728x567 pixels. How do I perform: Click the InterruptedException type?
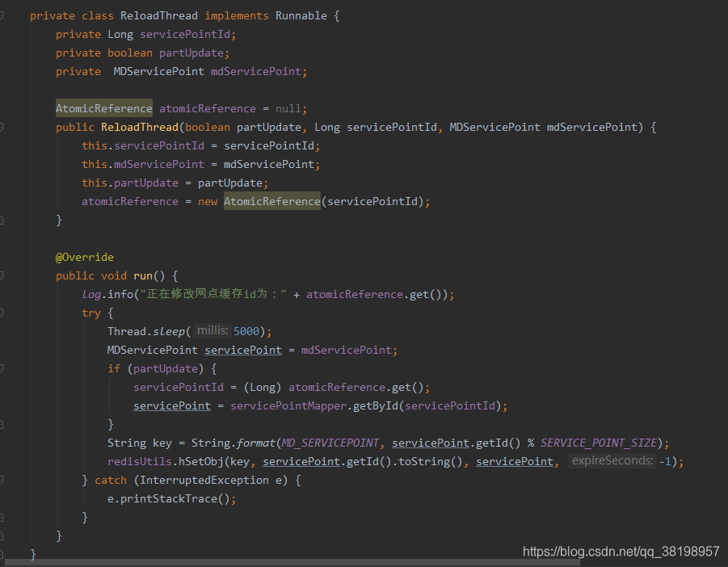[x=204, y=480]
